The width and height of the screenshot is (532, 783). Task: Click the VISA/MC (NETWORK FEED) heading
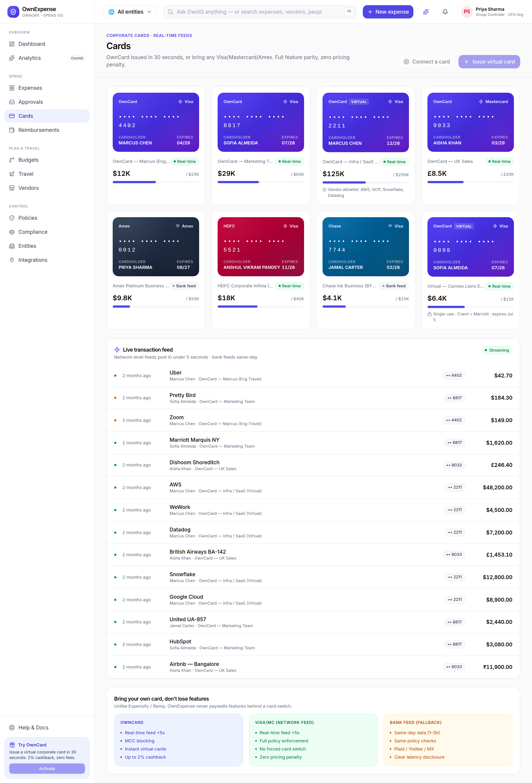click(x=284, y=722)
